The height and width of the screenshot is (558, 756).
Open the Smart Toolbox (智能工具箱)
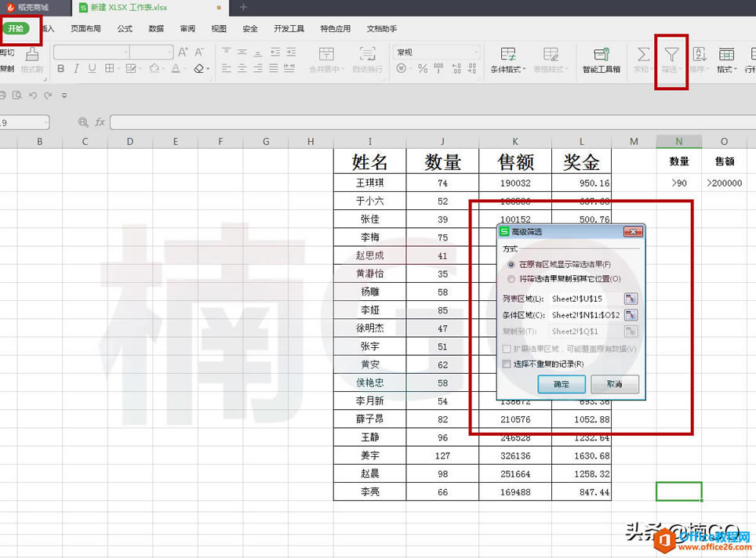point(602,60)
